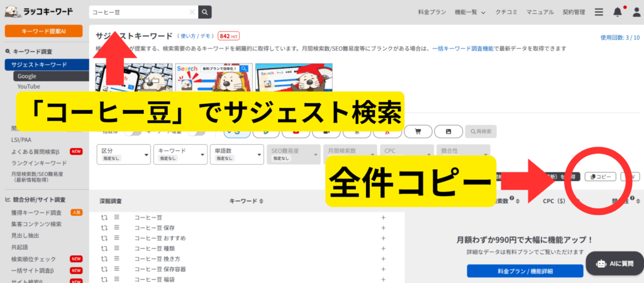Click plus icon on コーヒー豆 種類 row

click(383, 249)
